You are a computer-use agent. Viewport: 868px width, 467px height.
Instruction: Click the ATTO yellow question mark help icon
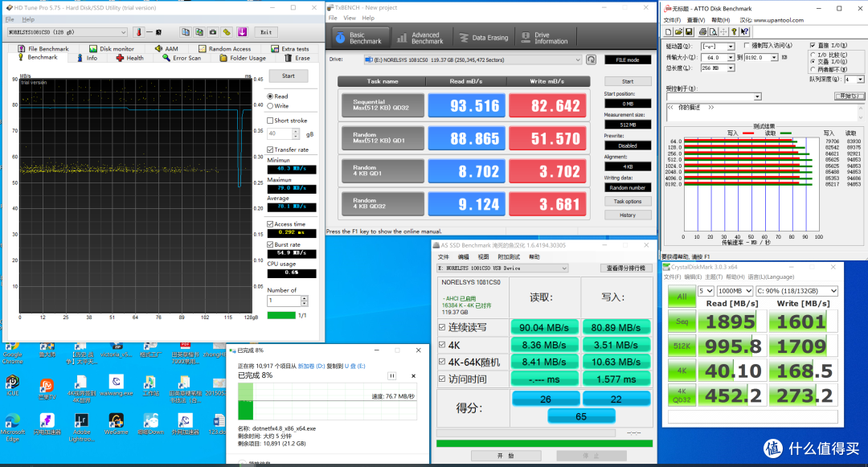[x=734, y=32]
